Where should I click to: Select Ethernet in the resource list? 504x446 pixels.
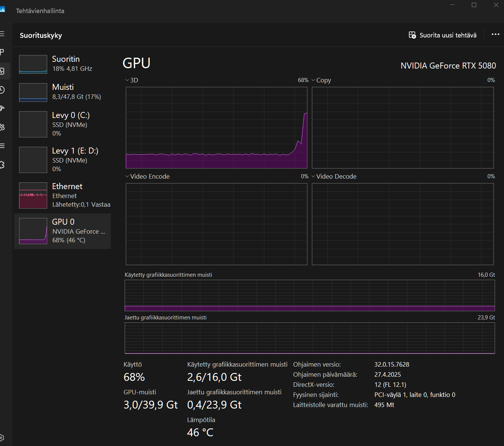[x=63, y=195]
